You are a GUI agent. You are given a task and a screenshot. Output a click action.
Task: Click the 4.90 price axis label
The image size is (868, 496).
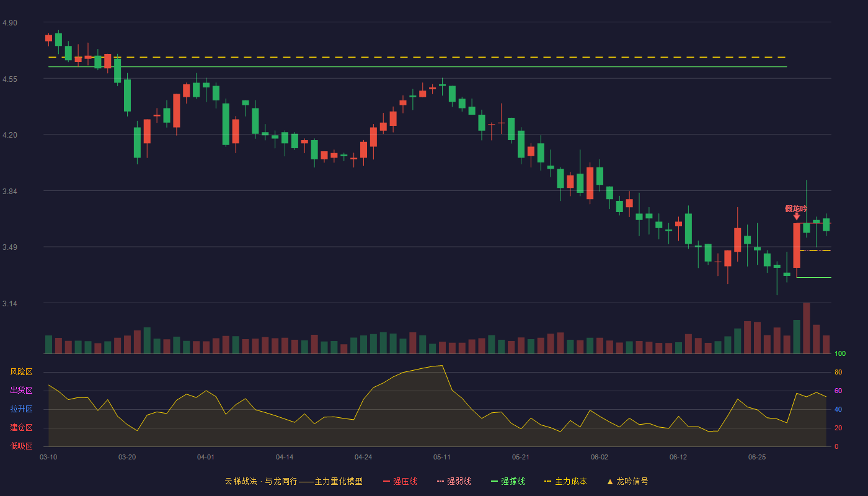click(x=10, y=23)
